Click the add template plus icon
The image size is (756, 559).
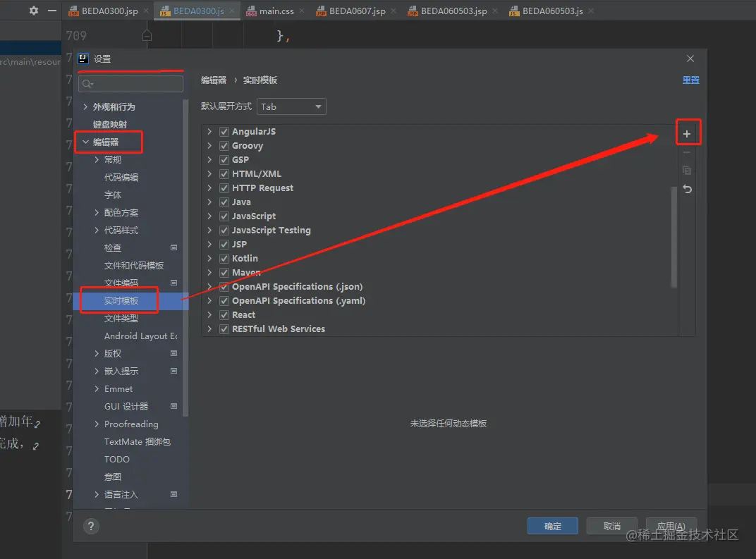click(687, 134)
